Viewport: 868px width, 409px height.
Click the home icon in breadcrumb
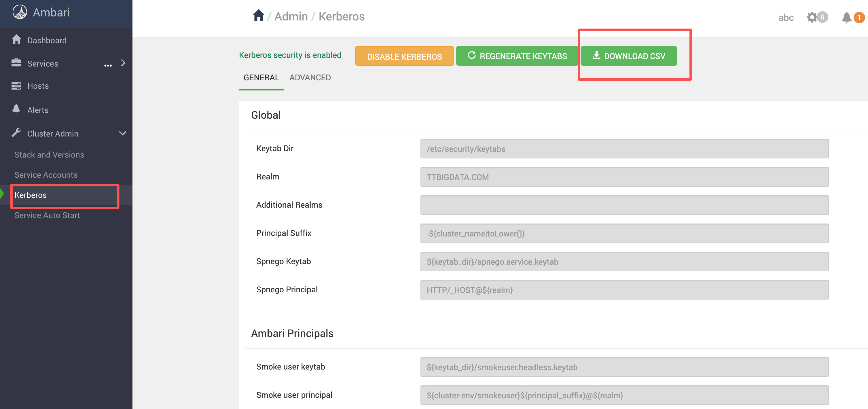(x=258, y=16)
